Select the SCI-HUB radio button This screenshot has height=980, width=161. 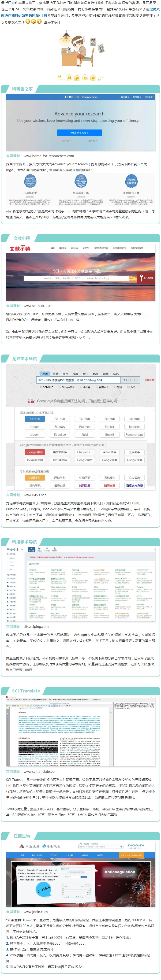(x=41, y=387)
